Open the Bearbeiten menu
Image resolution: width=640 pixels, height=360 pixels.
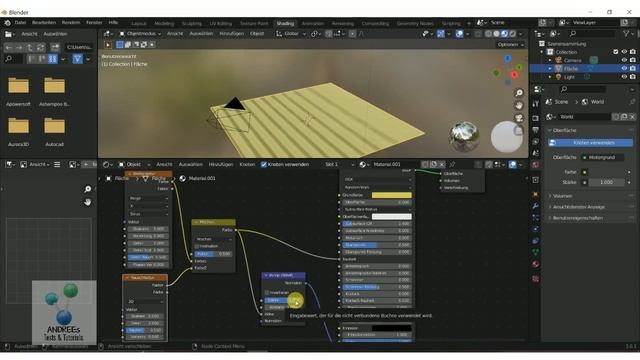pyautogui.click(x=44, y=23)
